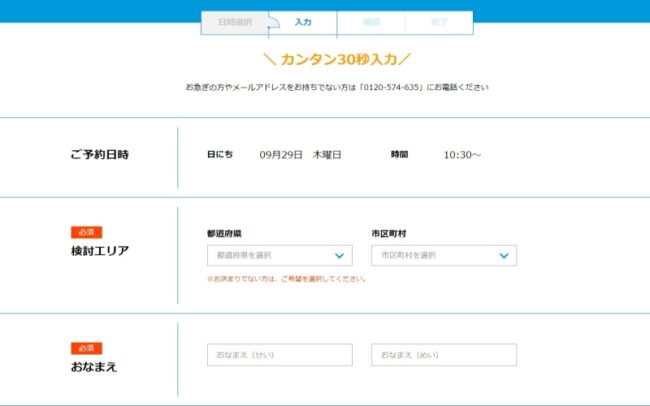
Task: Click the 時間 label
Action: pos(400,155)
